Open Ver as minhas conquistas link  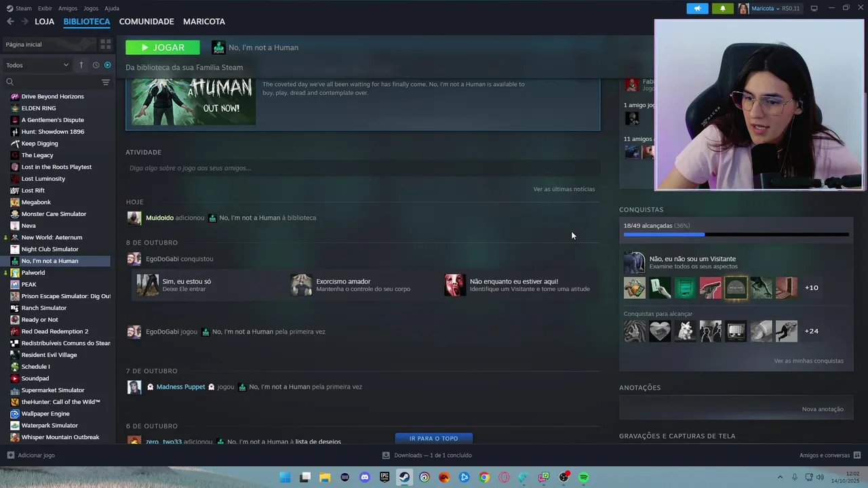(x=809, y=361)
